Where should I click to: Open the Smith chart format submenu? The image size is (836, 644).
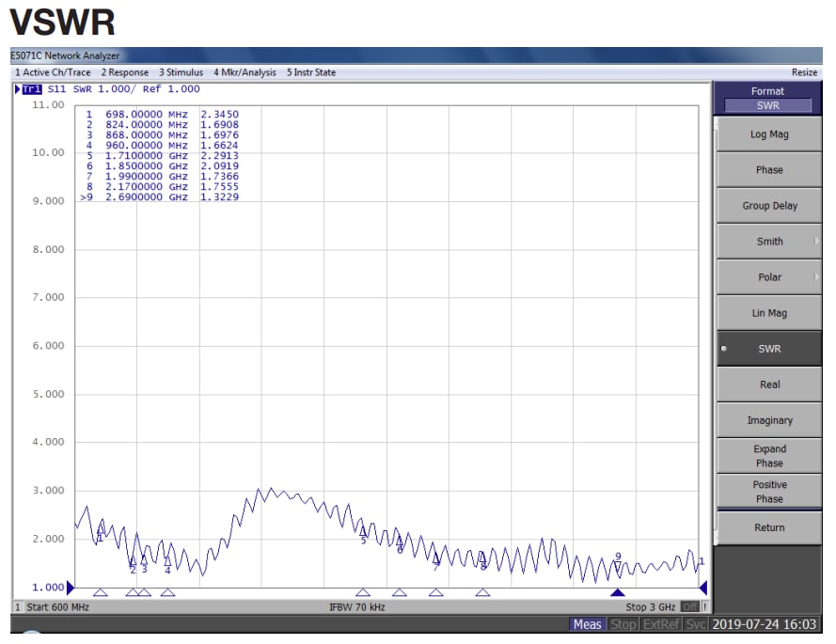tap(768, 241)
